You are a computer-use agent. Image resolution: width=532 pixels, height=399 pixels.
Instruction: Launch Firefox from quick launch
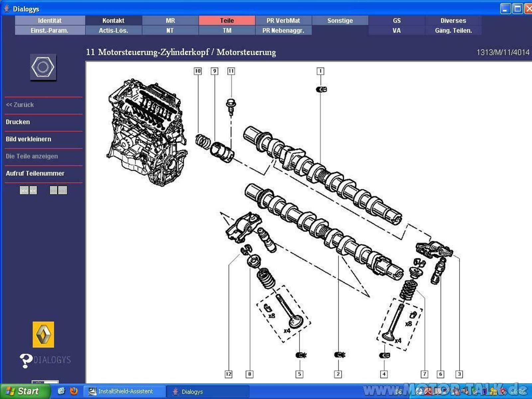[x=73, y=391]
